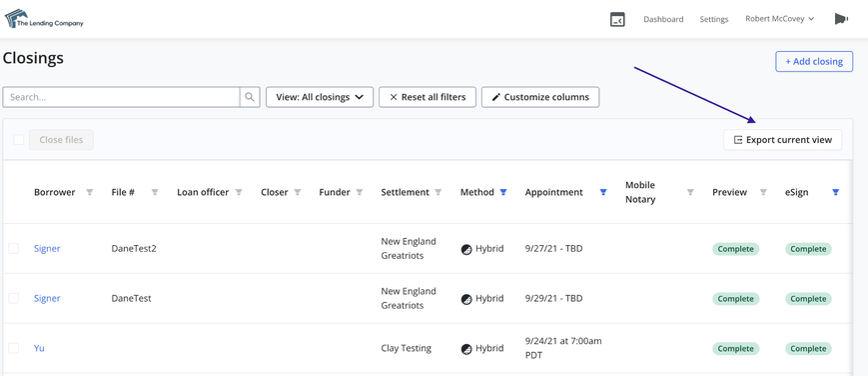The width and height of the screenshot is (868, 376).
Task: Focus the Search closings field
Action: [121, 97]
